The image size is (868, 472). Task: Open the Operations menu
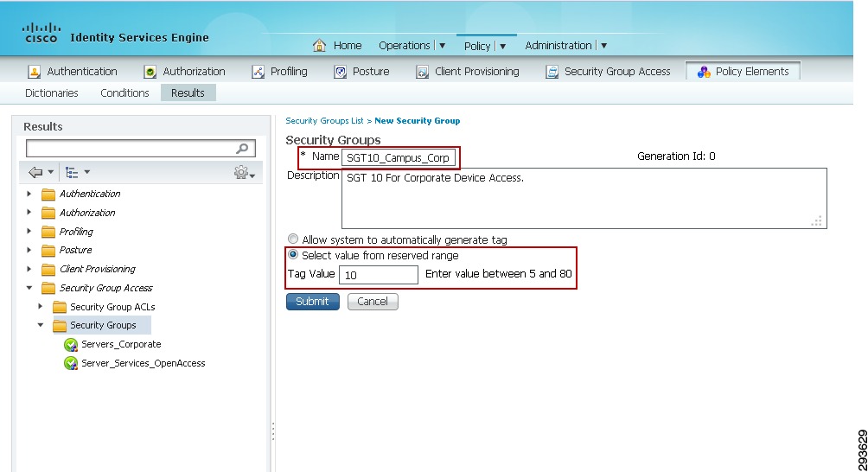[x=404, y=46]
